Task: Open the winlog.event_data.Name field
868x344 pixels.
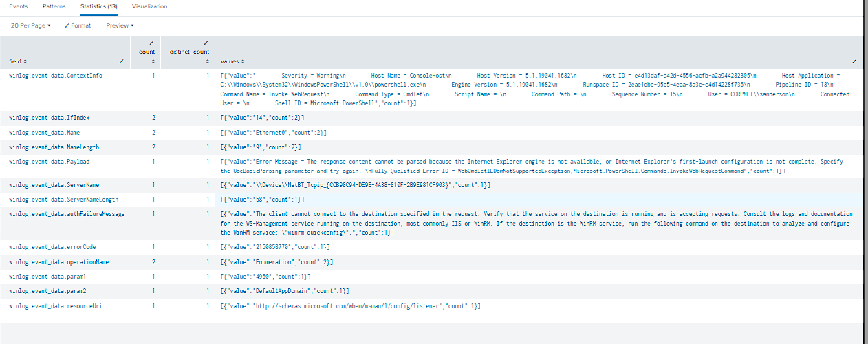Action: (x=45, y=132)
